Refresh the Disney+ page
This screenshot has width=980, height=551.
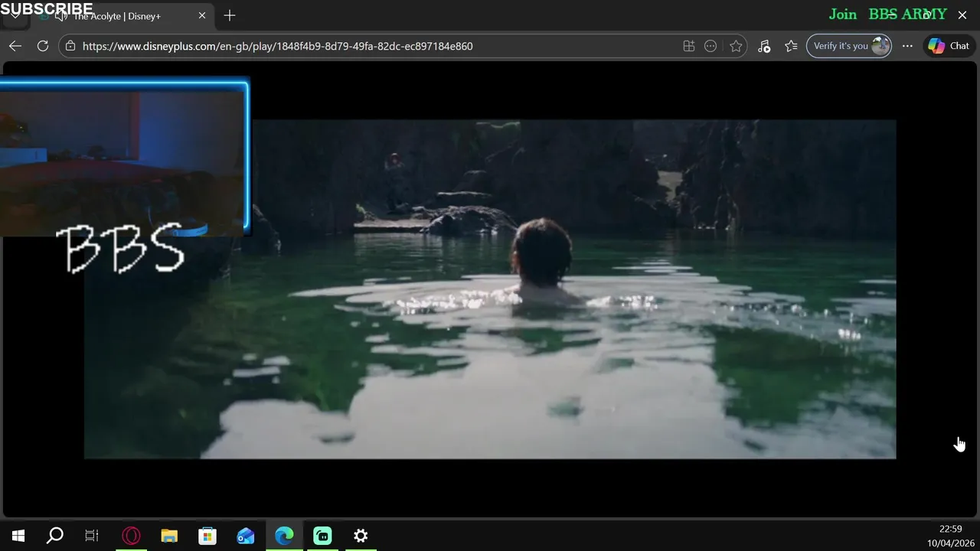tap(43, 46)
